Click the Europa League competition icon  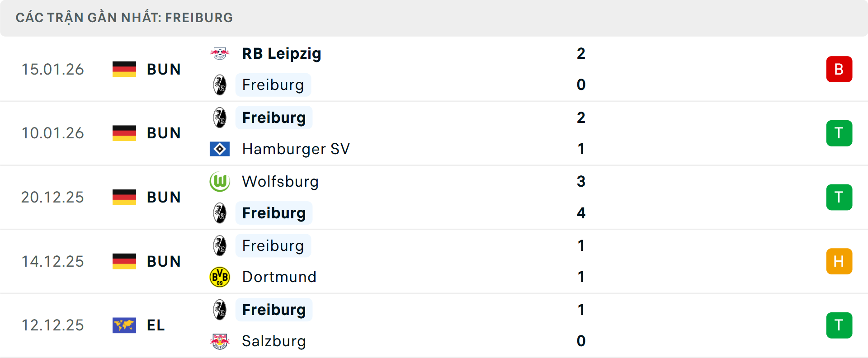pyautogui.click(x=124, y=325)
